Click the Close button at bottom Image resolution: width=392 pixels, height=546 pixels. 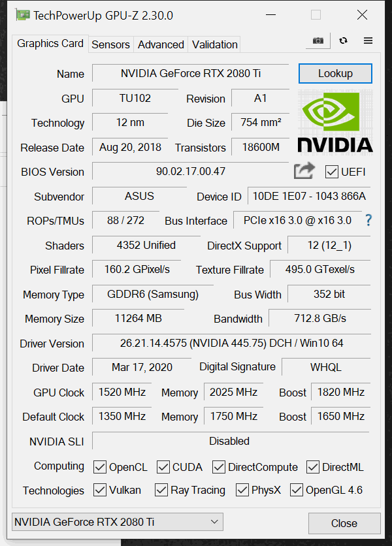pyautogui.click(x=344, y=523)
